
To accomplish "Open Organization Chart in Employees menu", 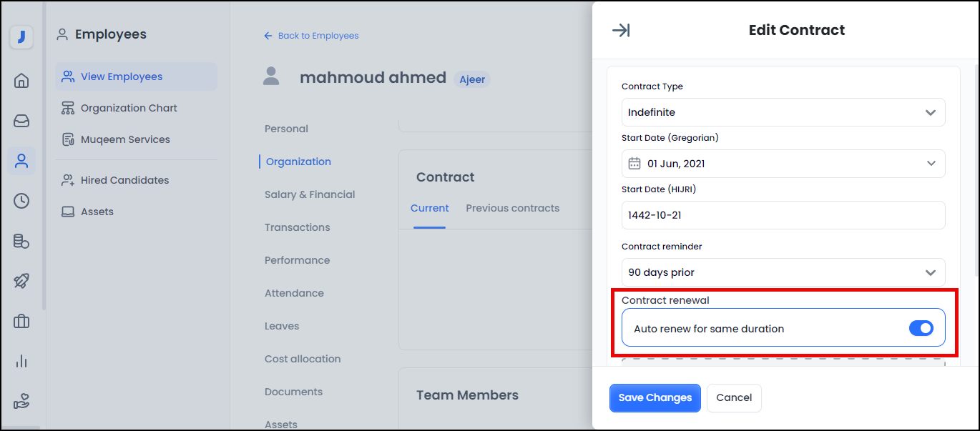I will tap(129, 108).
